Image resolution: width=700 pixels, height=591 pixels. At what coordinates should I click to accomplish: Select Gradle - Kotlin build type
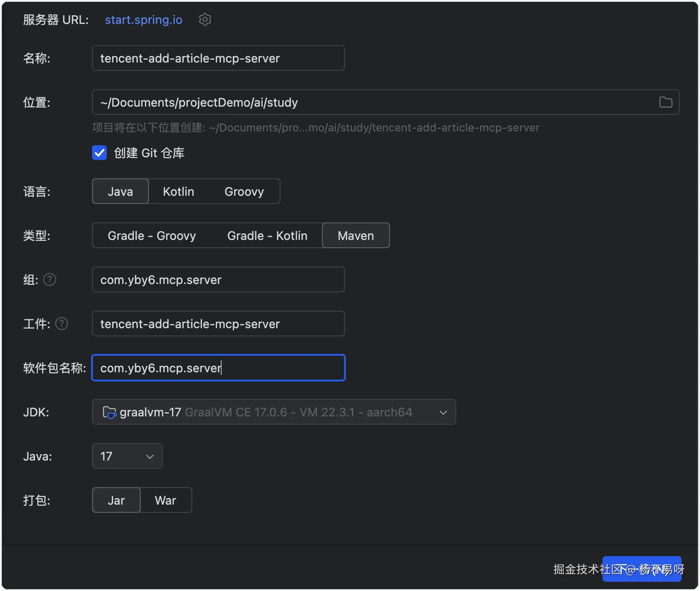click(x=267, y=235)
